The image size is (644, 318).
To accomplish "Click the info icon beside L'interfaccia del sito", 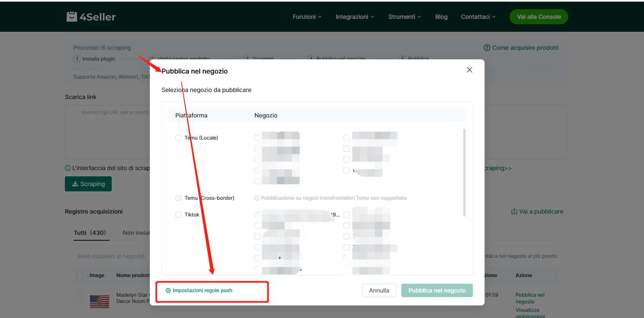I will (68, 168).
